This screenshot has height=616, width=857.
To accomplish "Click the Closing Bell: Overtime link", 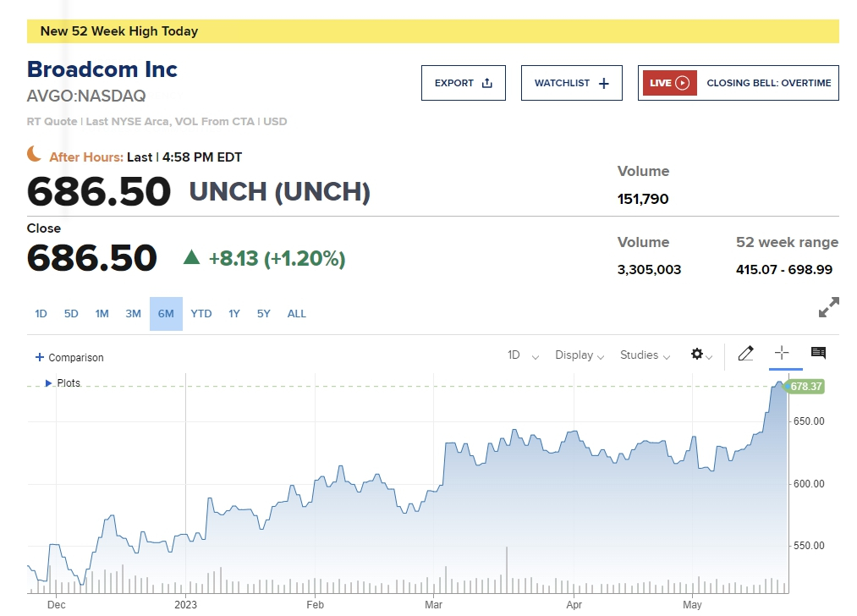I will (768, 83).
